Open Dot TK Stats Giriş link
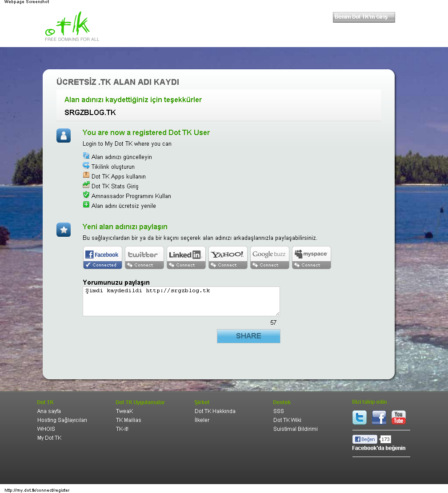This screenshot has height=493, width=448. click(x=115, y=186)
